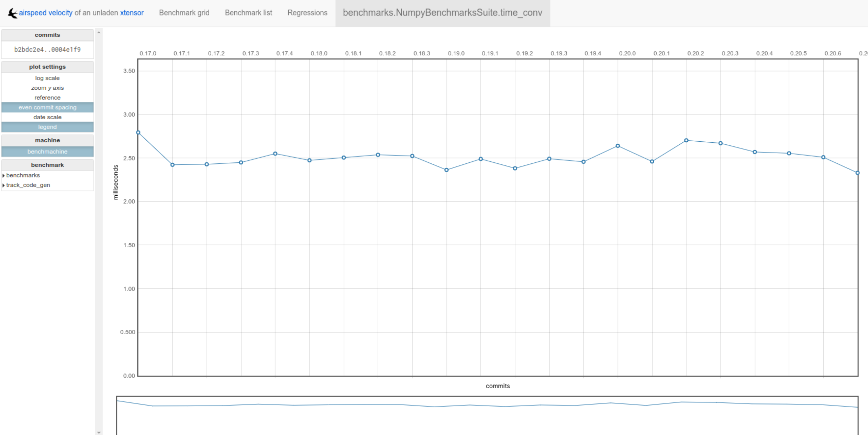Click the swallow bird logo icon
The image size is (868, 435).
[12, 13]
